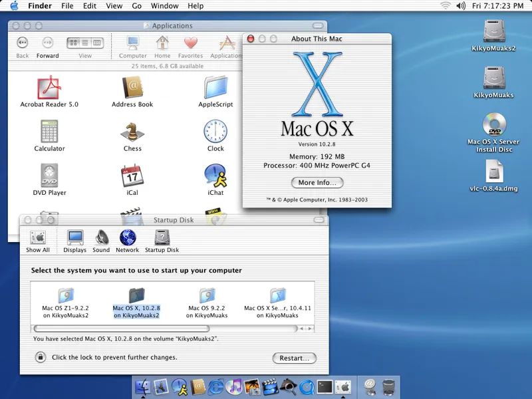Image resolution: width=532 pixels, height=399 pixels.
Task: Open Sound preferences in System Preferences
Action: (101, 238)
